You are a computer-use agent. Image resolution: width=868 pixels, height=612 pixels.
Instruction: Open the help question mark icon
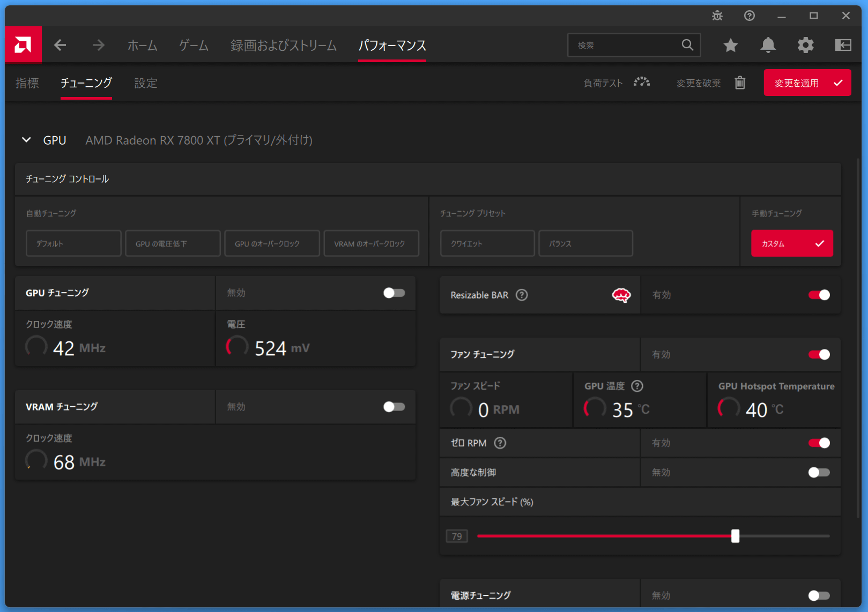(750, 16)
